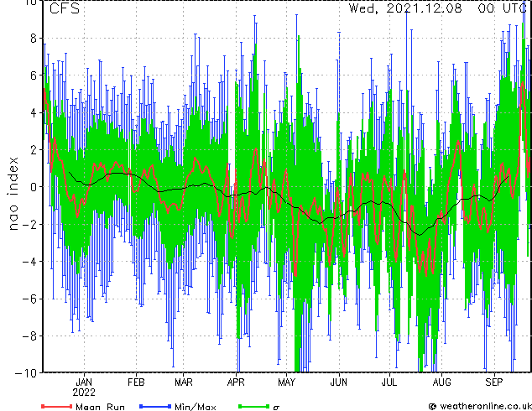
Task: Click the '2022' year label under JAN
Action: click(84, 393)
